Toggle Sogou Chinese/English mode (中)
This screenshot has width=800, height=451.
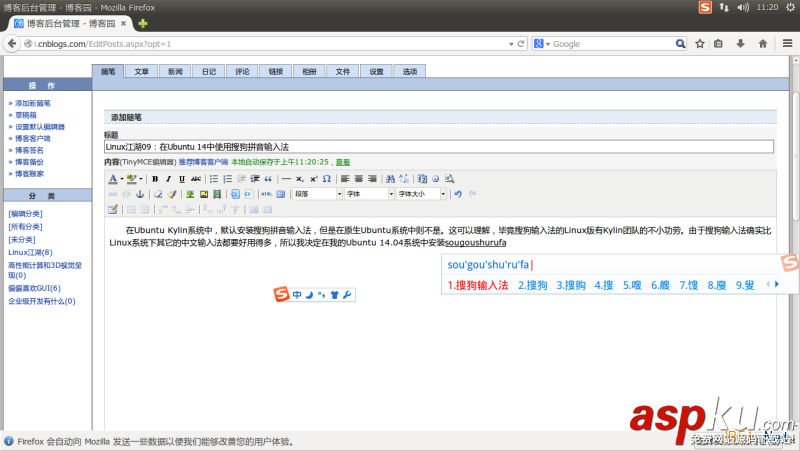point(297,295)
